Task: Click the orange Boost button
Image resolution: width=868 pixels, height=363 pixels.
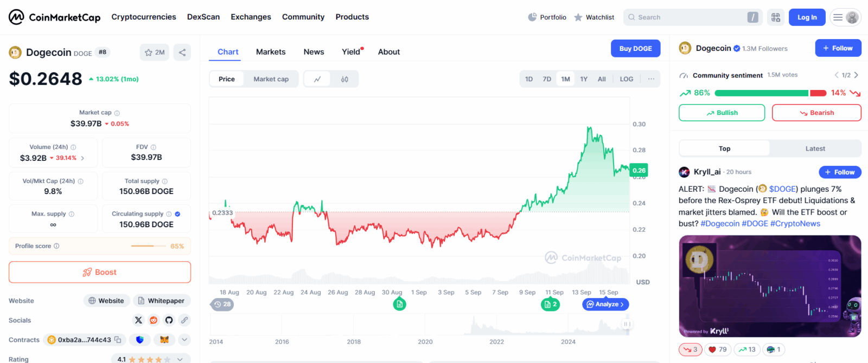Action: tap(100, 272)
